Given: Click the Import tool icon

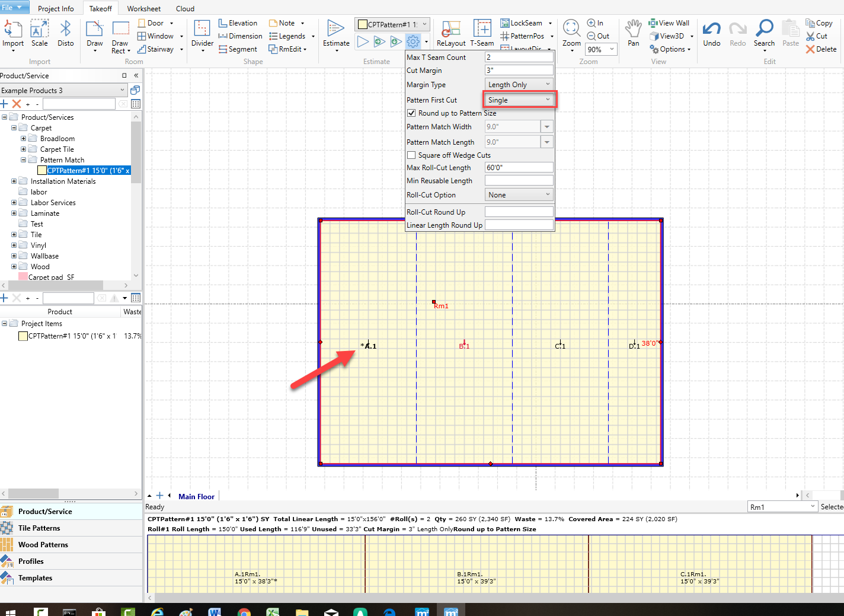Looking at the screenshot, I should 12,30.
